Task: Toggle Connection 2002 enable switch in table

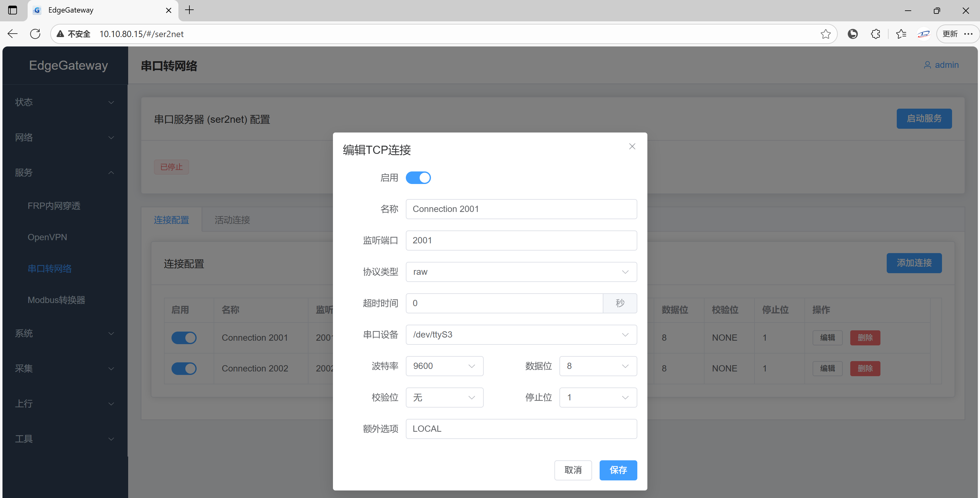Action: 184,368
